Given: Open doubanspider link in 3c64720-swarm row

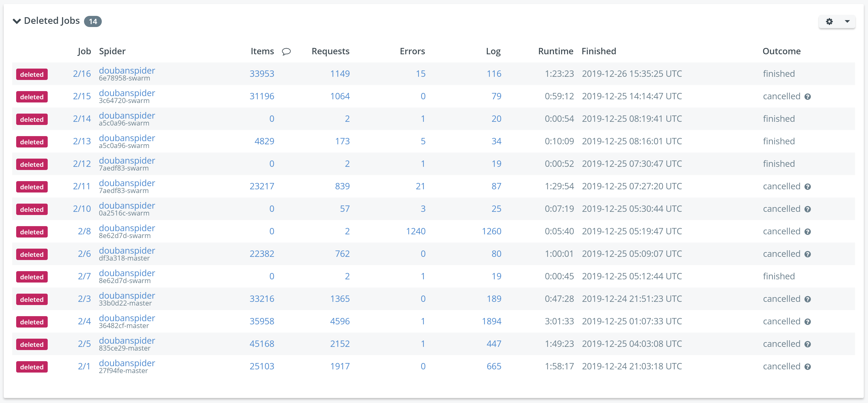Looking at the screenshot, I should coord(127,93).
